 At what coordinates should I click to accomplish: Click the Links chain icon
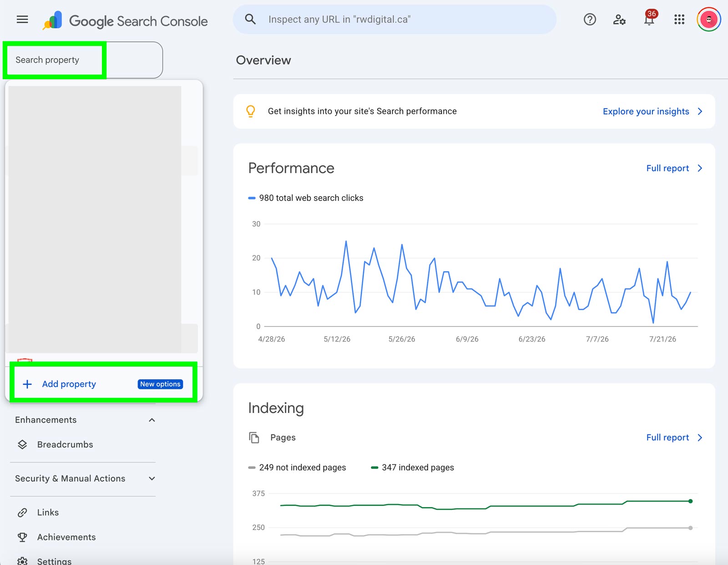click(22, 512)
